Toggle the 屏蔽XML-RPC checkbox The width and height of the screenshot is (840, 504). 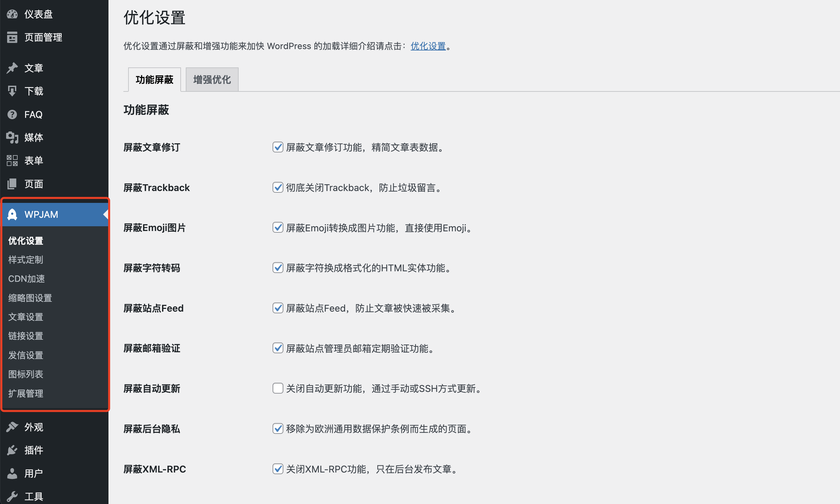278,469
